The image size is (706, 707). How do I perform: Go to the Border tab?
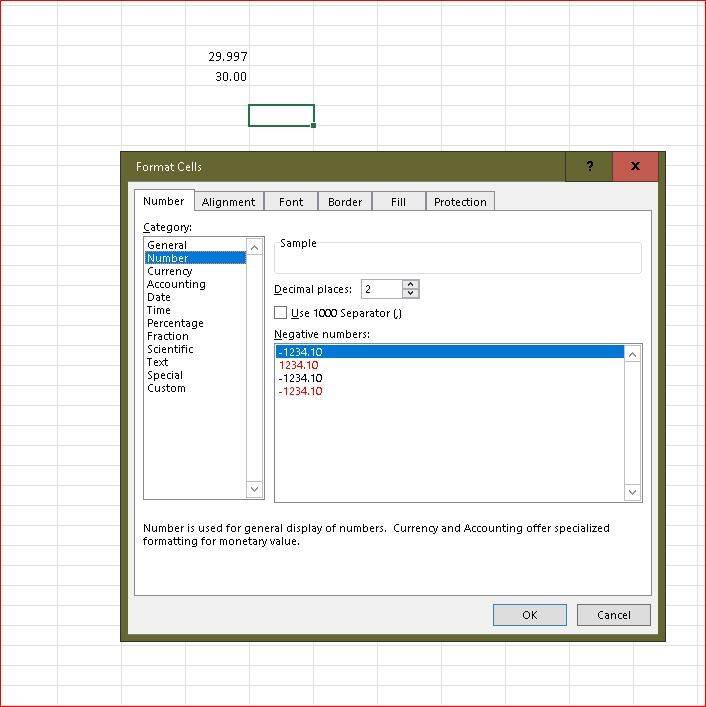coord(345,202)
